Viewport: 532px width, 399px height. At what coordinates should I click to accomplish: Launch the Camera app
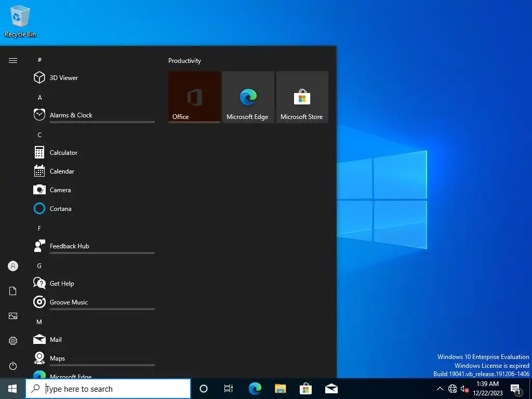tap(94, 190)
